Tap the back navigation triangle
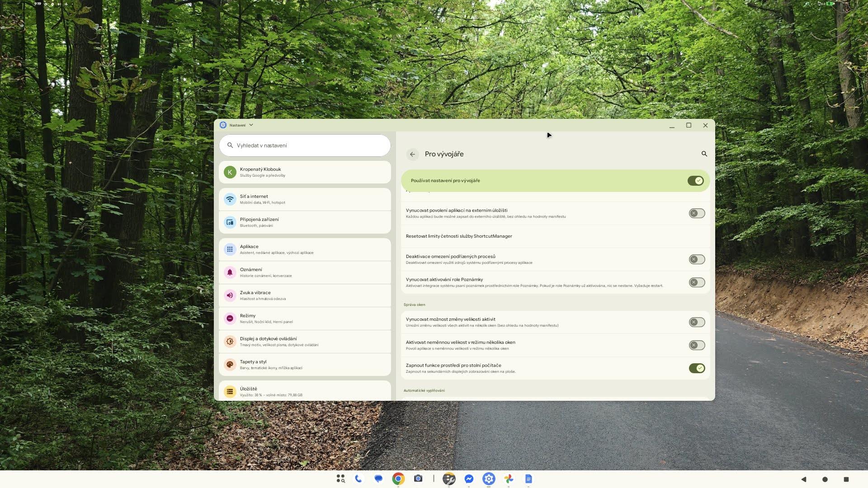 804,479
